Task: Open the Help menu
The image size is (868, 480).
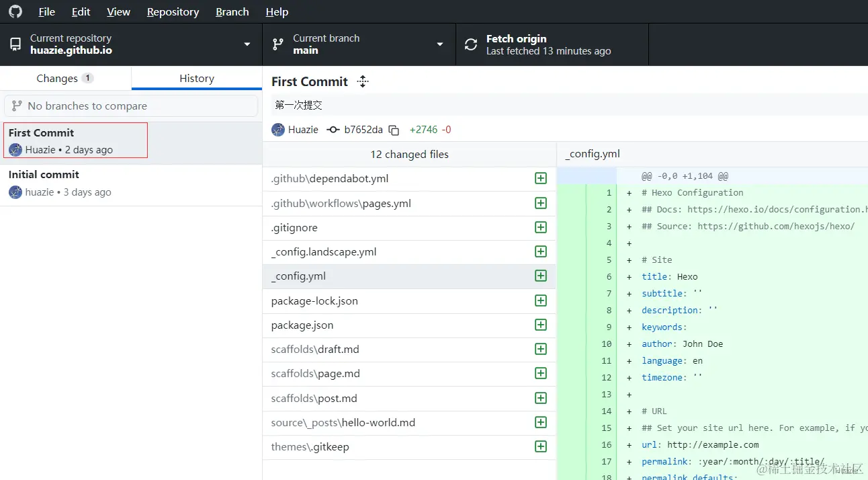Action: point(277,12)
